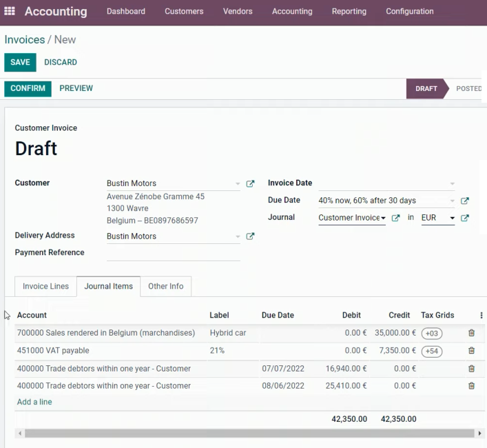487x448 pixels.
Task: Delete the Hybrid car journal line
Action: tap(471, 333)
